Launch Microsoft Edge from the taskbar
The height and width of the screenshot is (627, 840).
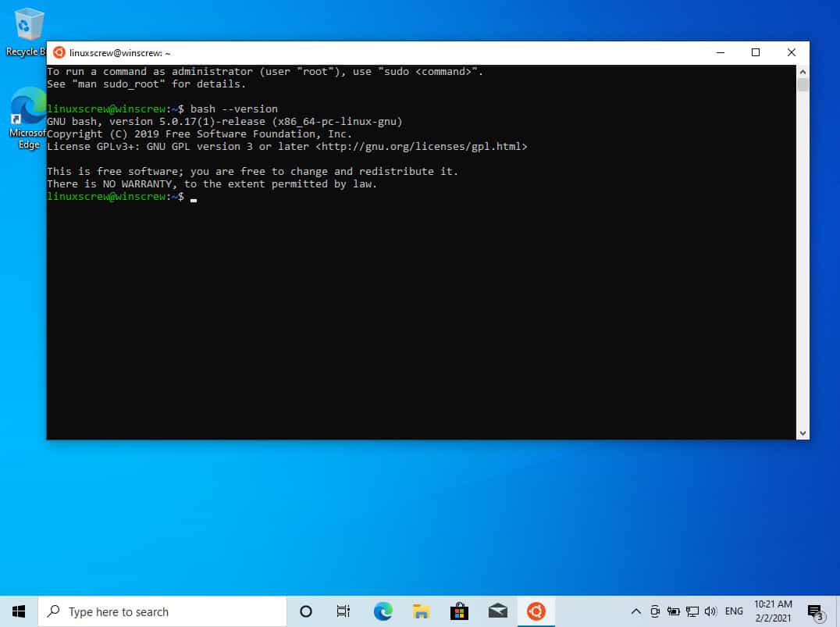(383, 611)
